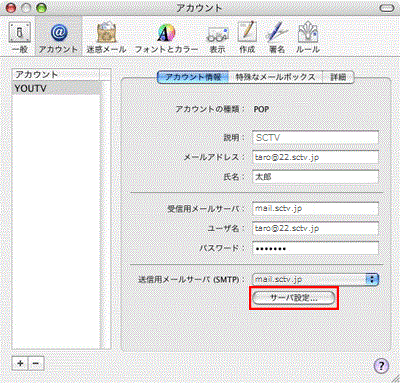Open the 表示 viewing preferences
The image size is (400, 383).
pyautogui.click(x=217, y=38)
